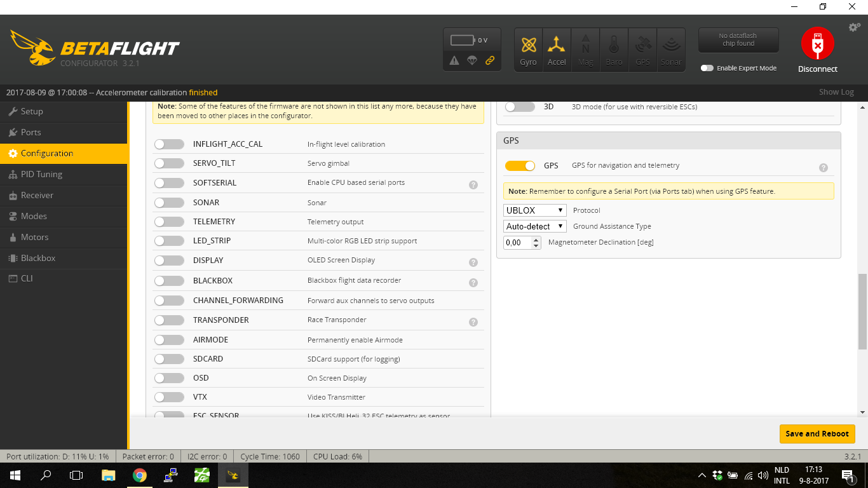This screenshot has height=488, width=868.
Task: Open Chrome from the taskbar
Action: coord(140,475)
